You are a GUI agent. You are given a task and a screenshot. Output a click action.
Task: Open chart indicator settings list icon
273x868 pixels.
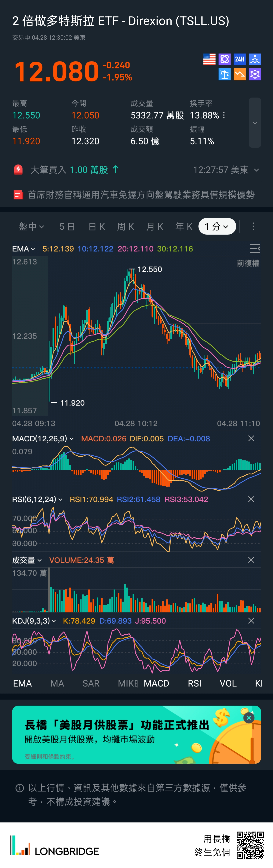coord(254,249)
